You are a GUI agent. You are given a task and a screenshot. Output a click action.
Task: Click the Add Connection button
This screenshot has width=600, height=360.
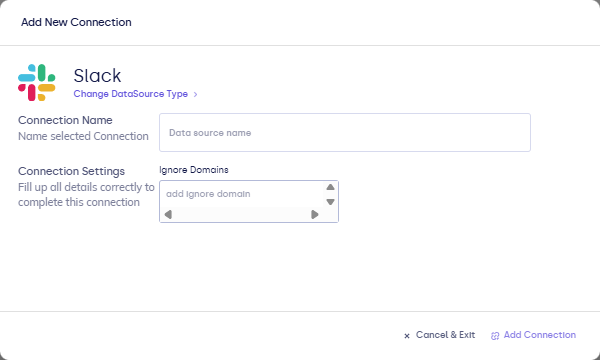point(533,335)
